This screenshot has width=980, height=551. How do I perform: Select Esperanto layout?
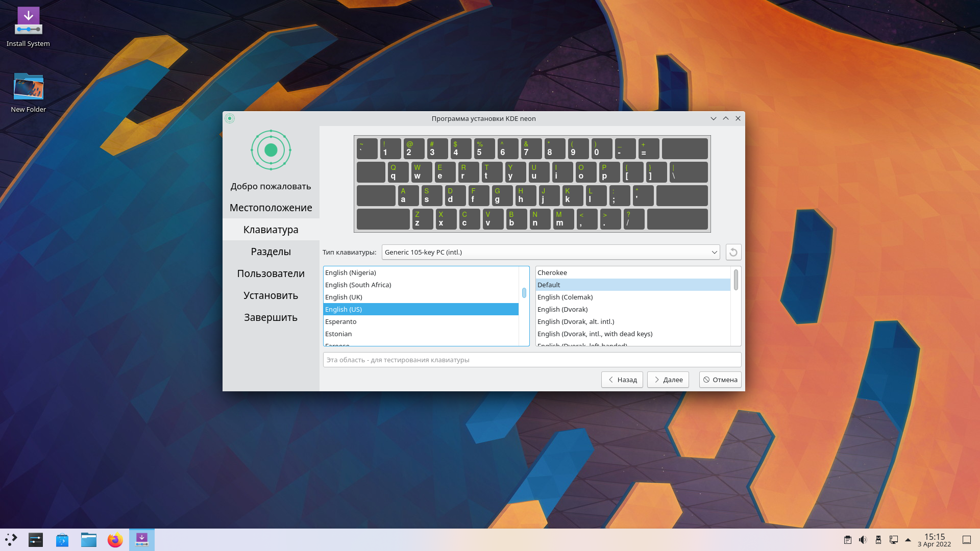point(421,321)
